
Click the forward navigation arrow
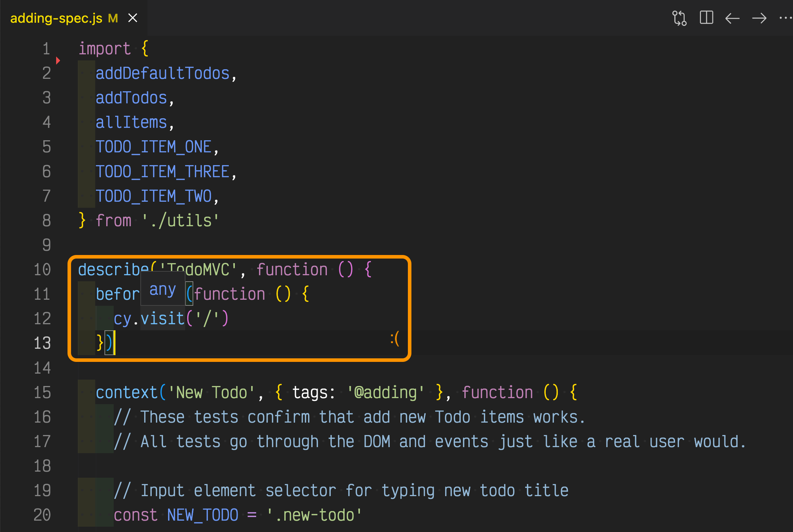[759, 18]
